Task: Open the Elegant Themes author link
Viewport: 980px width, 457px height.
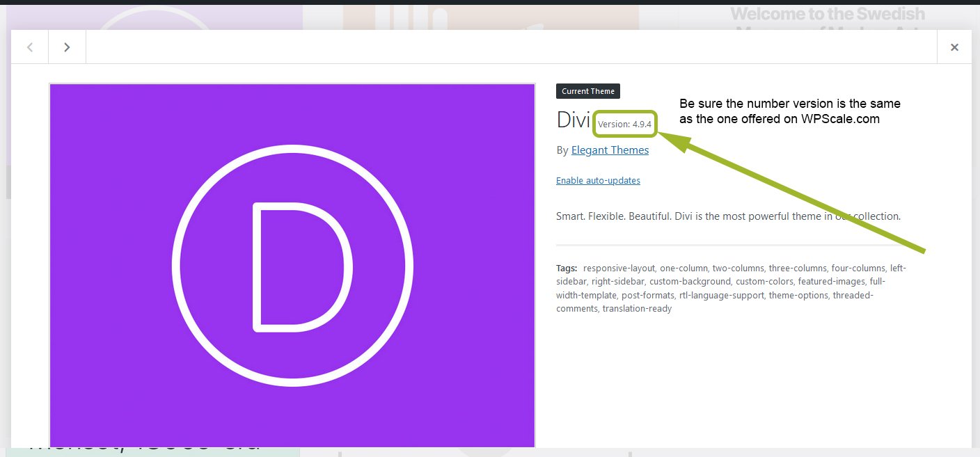Action: click(x=610, y=150)
